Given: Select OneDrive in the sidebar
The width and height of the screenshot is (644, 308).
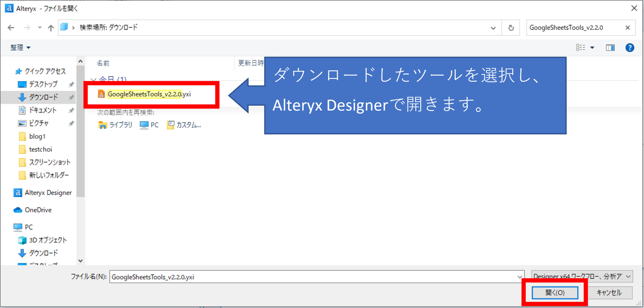Looking at the screenshot, I should 32,210.
